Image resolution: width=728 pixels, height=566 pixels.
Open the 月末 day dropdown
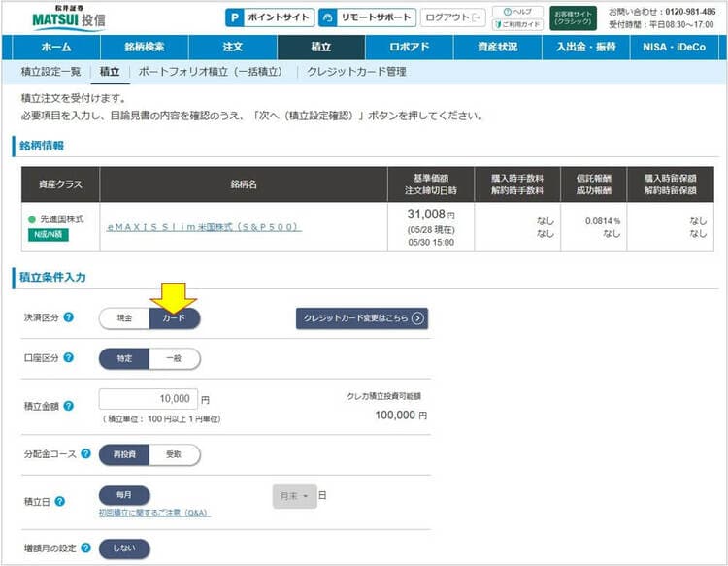pos(294,496)
